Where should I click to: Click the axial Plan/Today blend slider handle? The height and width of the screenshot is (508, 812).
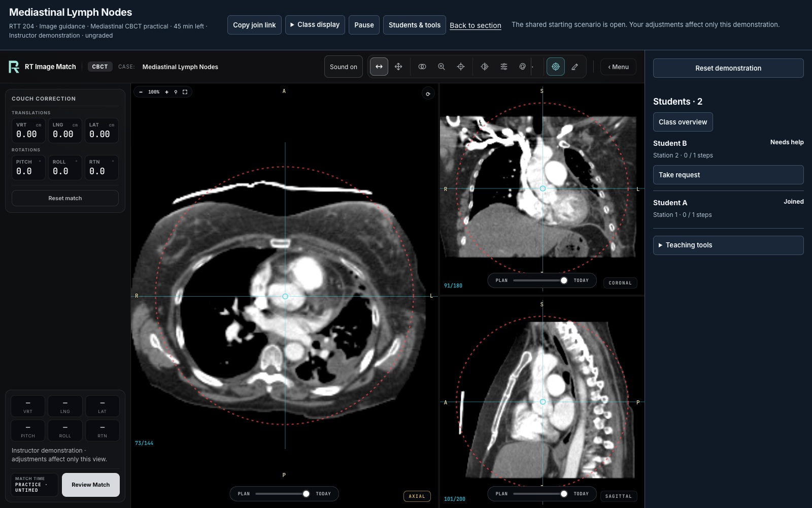306,494
